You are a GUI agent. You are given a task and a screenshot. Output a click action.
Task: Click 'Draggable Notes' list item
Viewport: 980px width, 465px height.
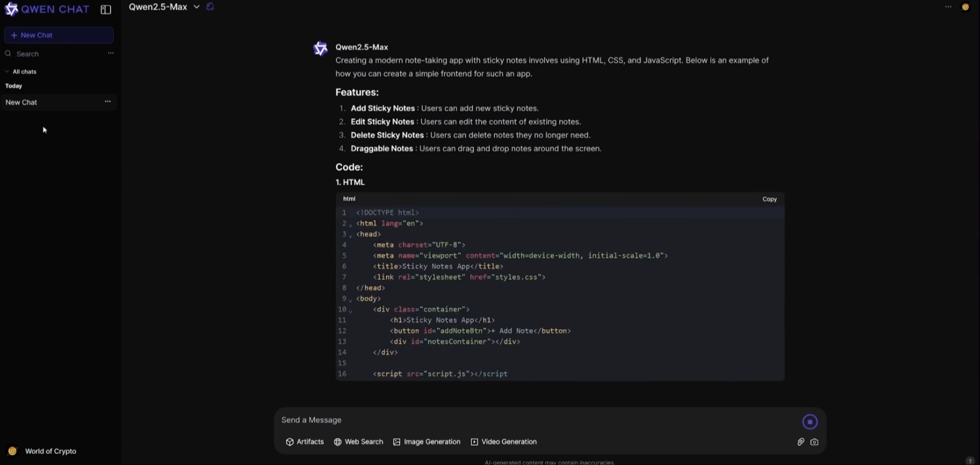pos(476,149)
